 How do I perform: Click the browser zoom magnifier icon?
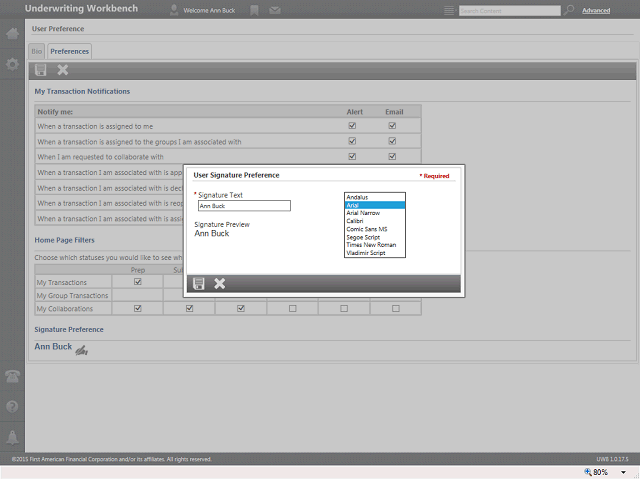point(588,472)
